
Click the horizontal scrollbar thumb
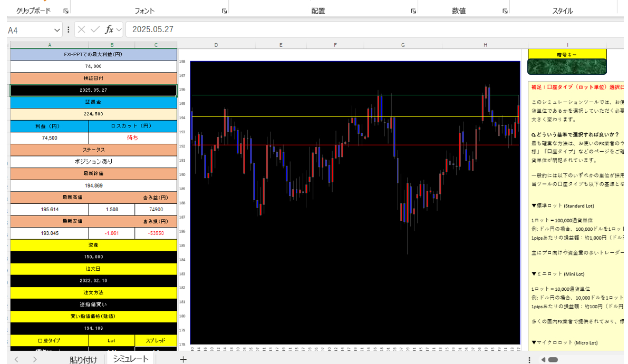553,359
